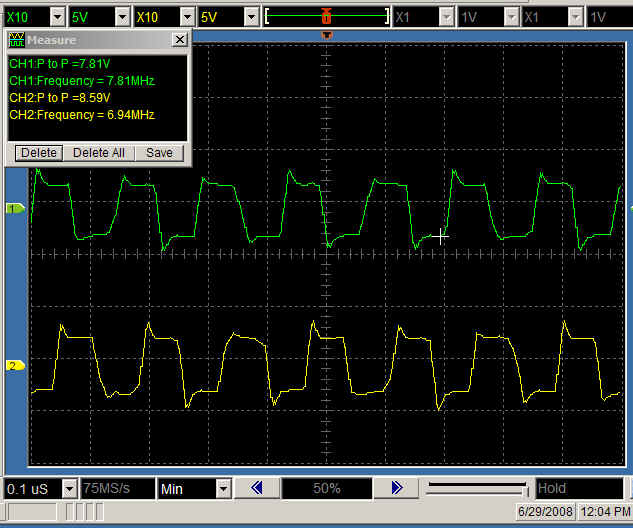Select CH2:Frequency = 6.94MHz measurement

82,115
